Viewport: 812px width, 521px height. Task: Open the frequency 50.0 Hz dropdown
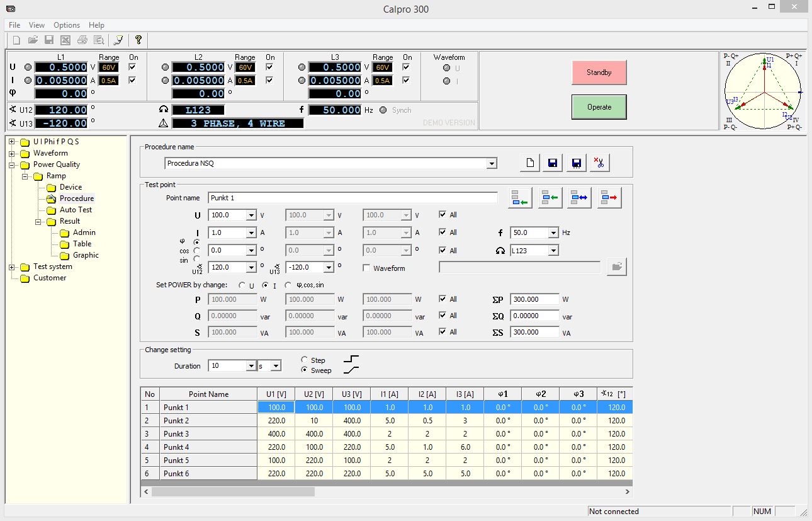click(x=553, y=233)
